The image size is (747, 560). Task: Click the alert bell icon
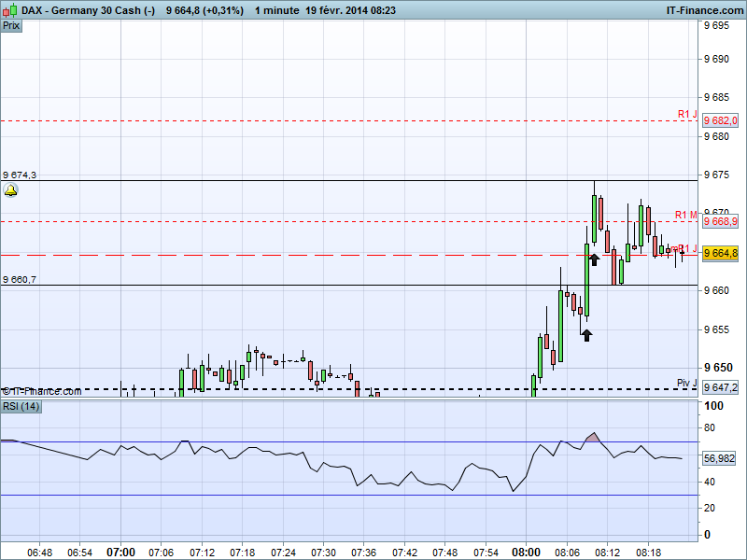coord(10,191)
